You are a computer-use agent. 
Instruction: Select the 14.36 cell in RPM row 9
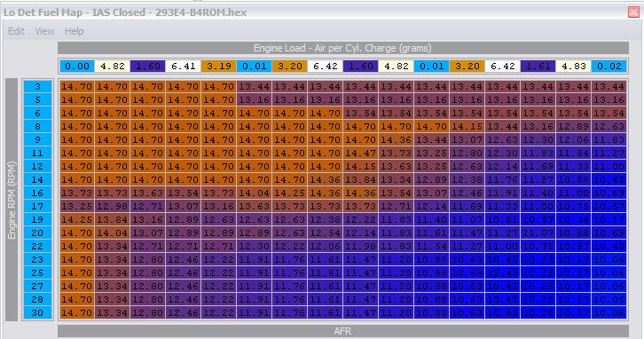click(x=397, y=139)
